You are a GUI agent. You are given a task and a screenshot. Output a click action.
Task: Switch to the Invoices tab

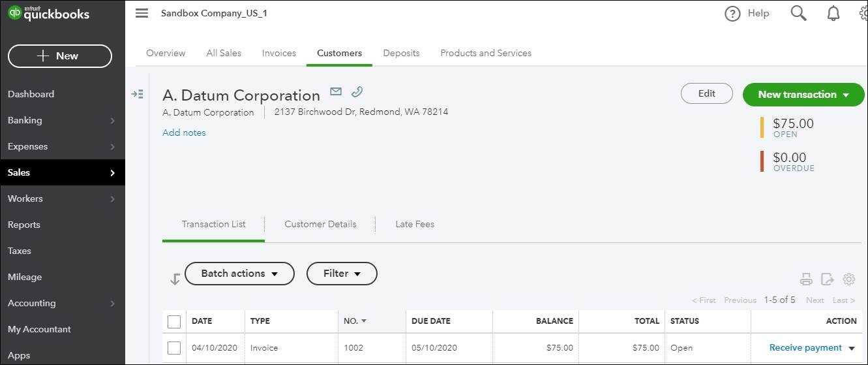tap(279, 53)
